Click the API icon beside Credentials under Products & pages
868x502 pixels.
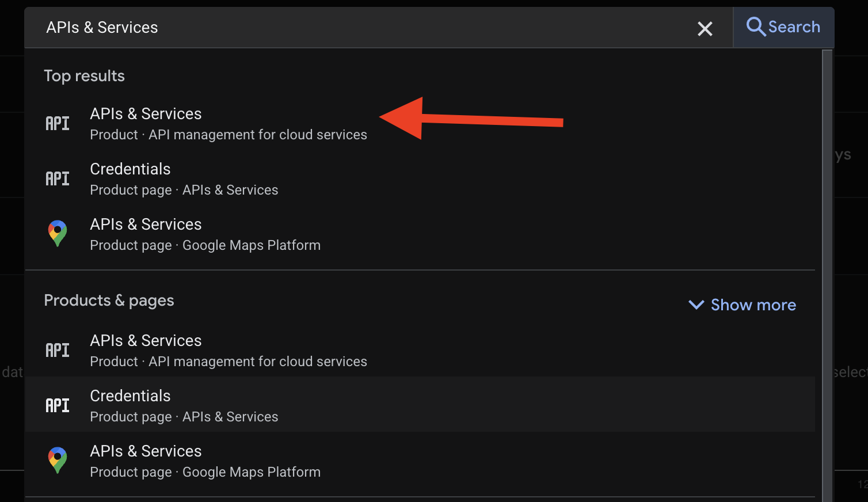click(x=57, y=405)
